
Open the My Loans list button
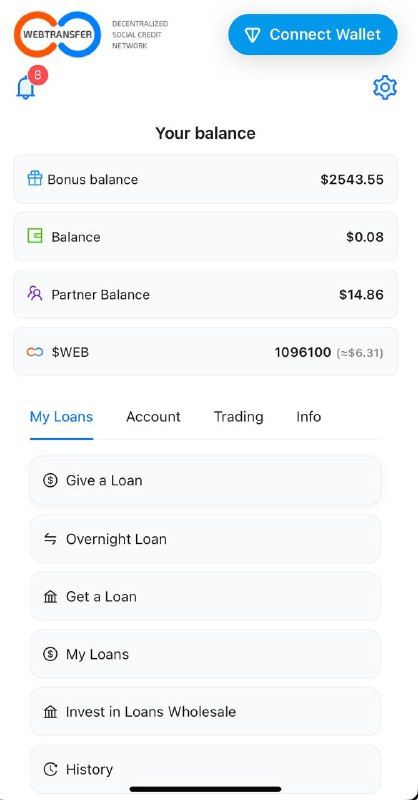coord(205,654)
